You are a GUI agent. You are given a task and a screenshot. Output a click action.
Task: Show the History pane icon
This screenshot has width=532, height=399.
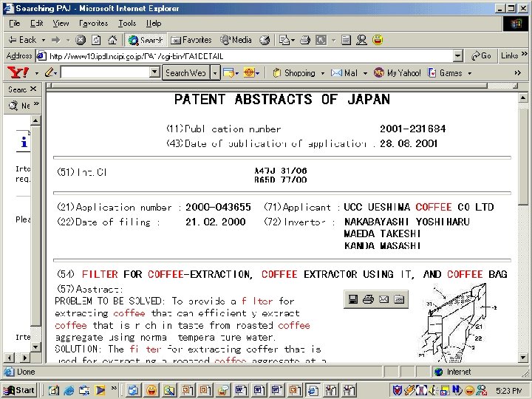click(265, 40)
